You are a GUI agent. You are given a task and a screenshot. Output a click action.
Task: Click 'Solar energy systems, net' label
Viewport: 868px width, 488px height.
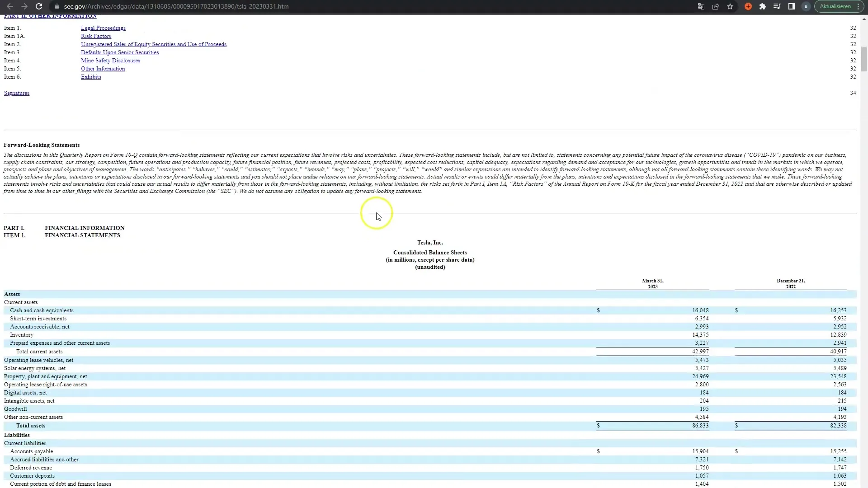pos(35,368)
